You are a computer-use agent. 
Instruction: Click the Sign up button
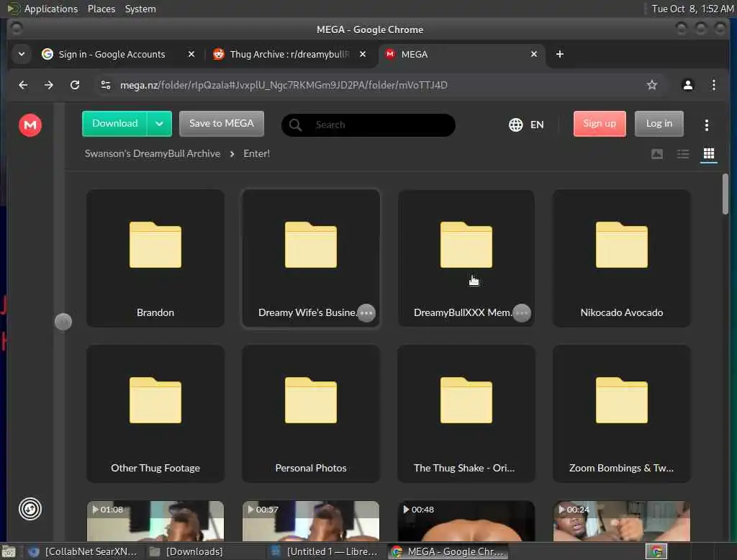[600, 124]
